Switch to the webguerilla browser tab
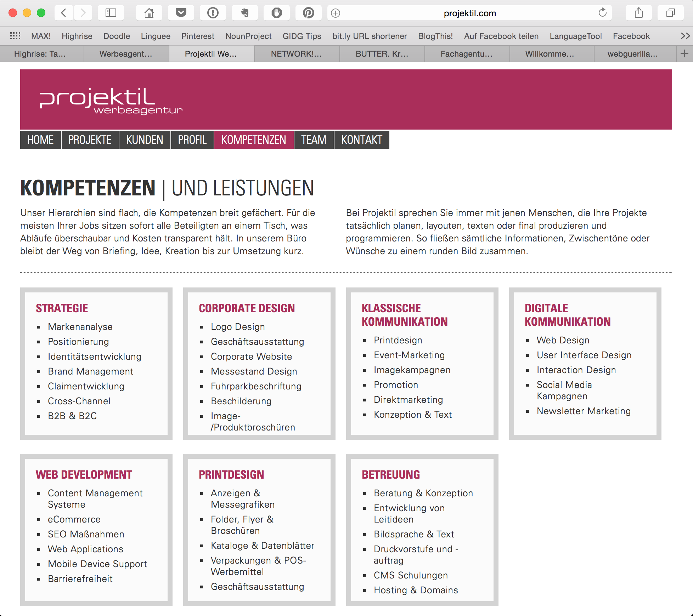 click(x=633, y=54)
